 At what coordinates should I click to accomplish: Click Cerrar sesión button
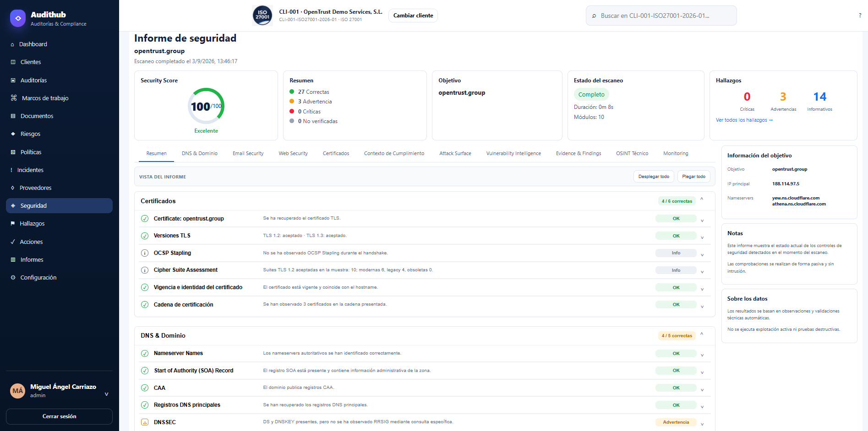coord(60,416)
